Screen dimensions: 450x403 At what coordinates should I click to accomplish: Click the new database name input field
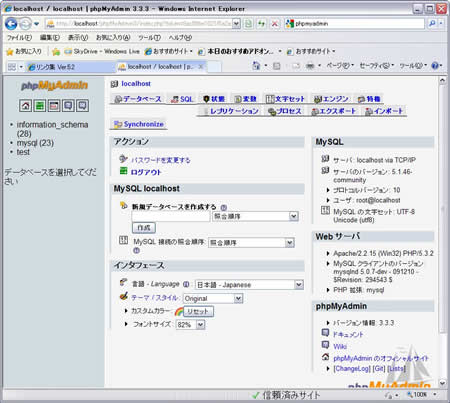click(171, 217)
